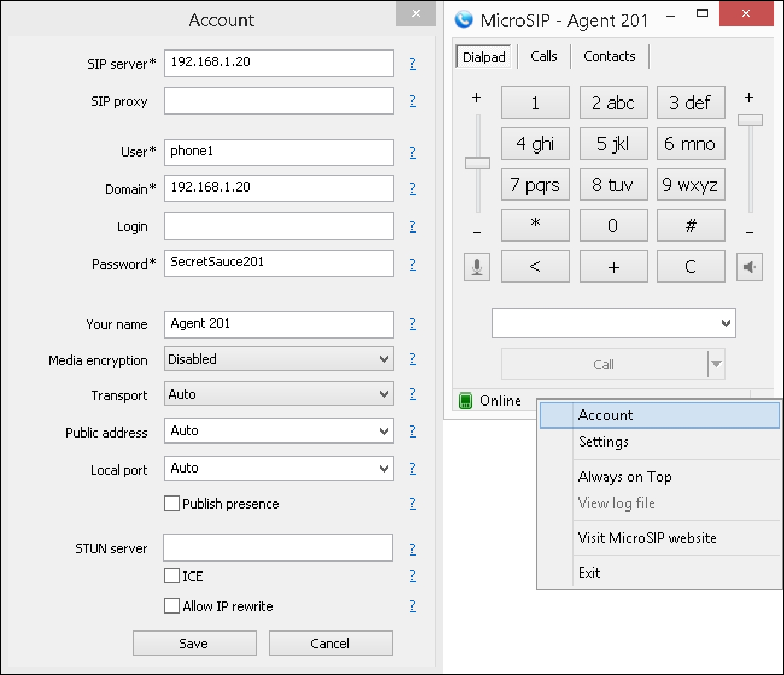Click the MicroSIP logo in title bar
This screenshot has width=784, height=675.
(x=464, y=20)
